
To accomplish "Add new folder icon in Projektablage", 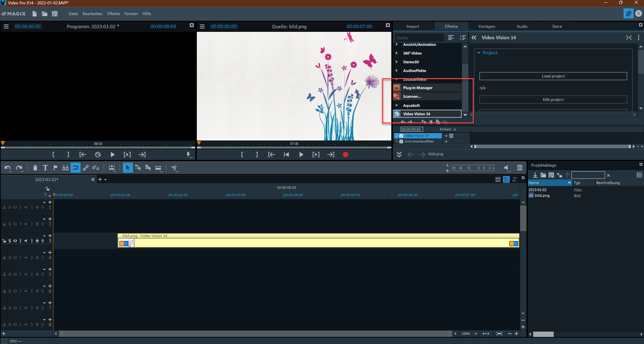I will 559,175.
